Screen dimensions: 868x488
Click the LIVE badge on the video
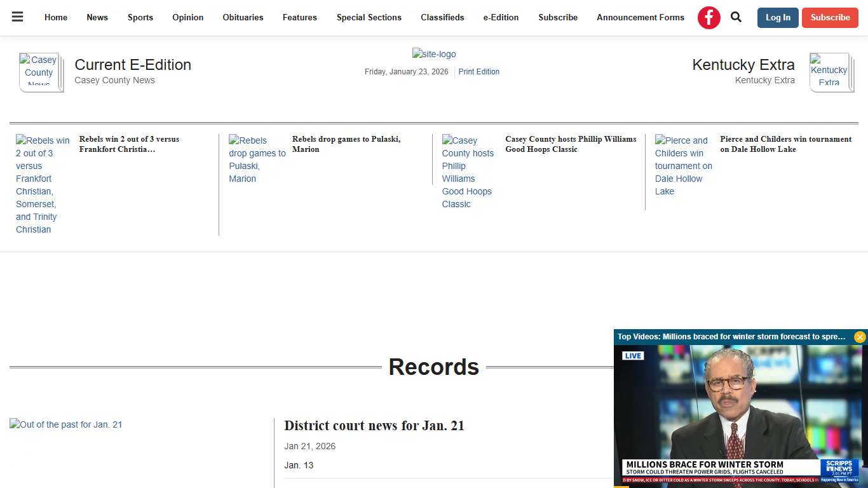(633, 355)
